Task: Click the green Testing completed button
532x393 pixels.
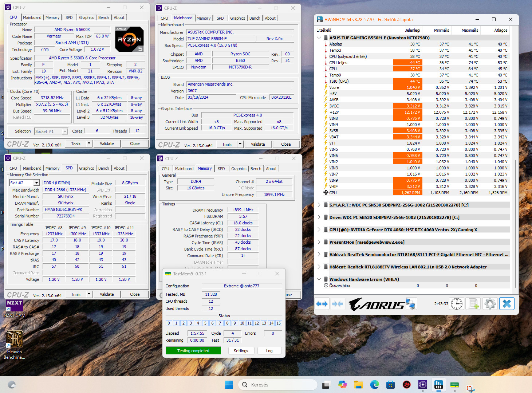Action: [193, 351]
